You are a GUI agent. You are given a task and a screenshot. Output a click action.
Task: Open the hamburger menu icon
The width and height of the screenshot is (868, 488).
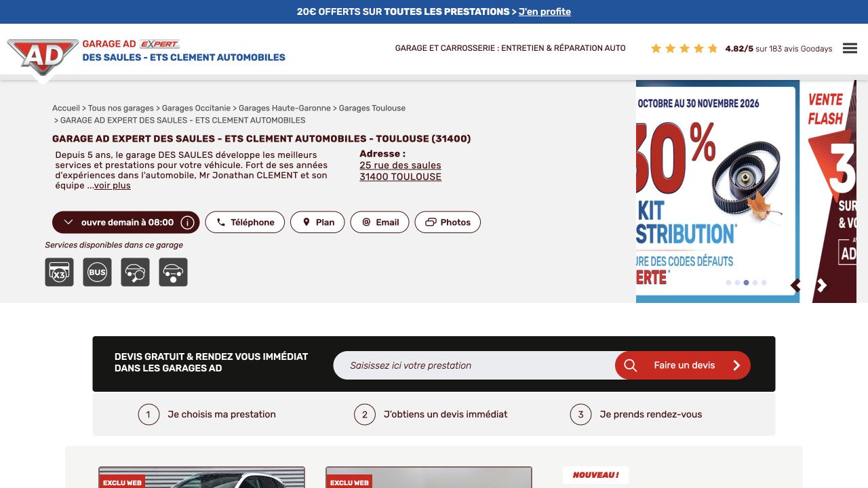(850, 48)
